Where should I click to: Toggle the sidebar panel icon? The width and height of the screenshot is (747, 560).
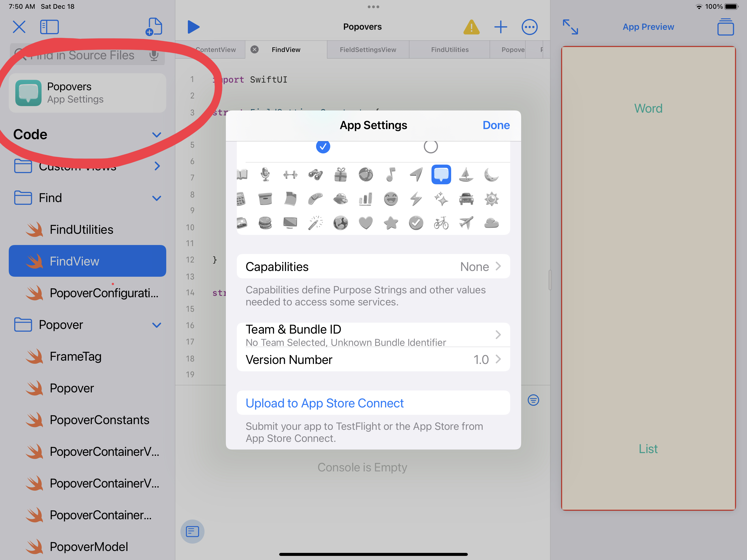49,27
